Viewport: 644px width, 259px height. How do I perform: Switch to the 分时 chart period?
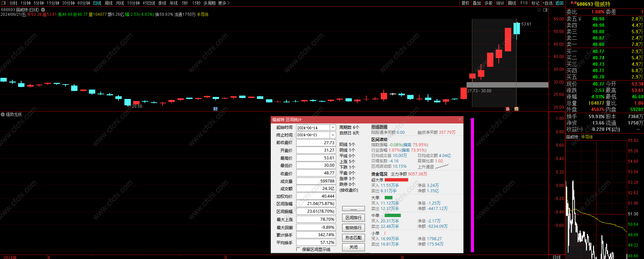pyautogui.click(x=13, y=3)
